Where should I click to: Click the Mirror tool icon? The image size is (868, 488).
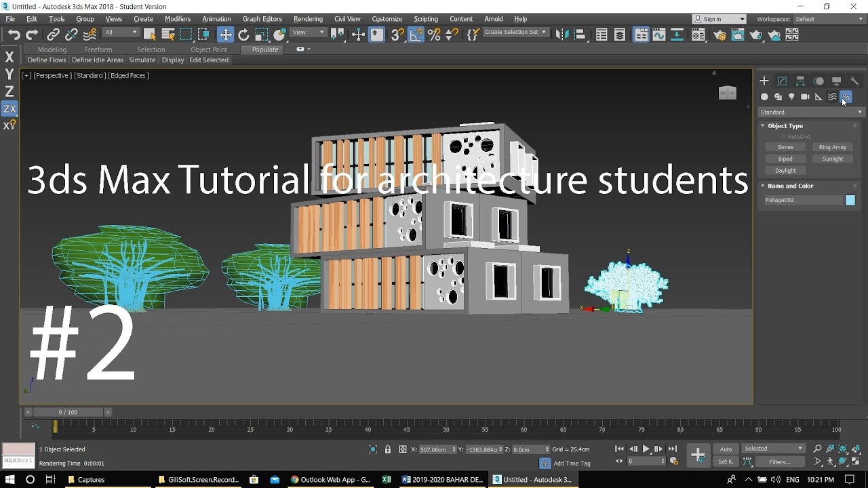pyautogui.click(x=561, y=35)
